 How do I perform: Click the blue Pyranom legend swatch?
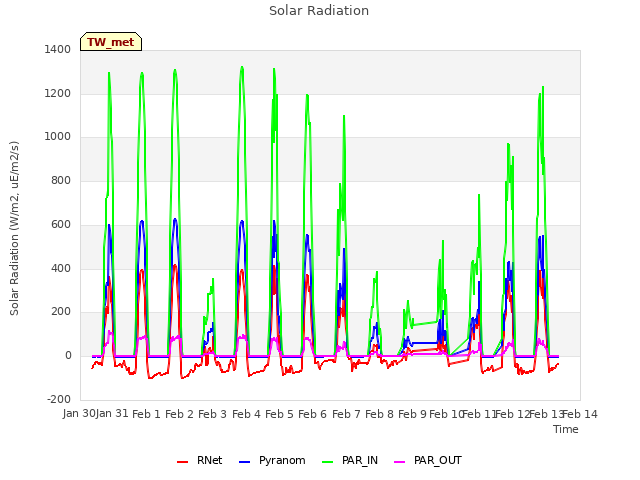[244, 462]
